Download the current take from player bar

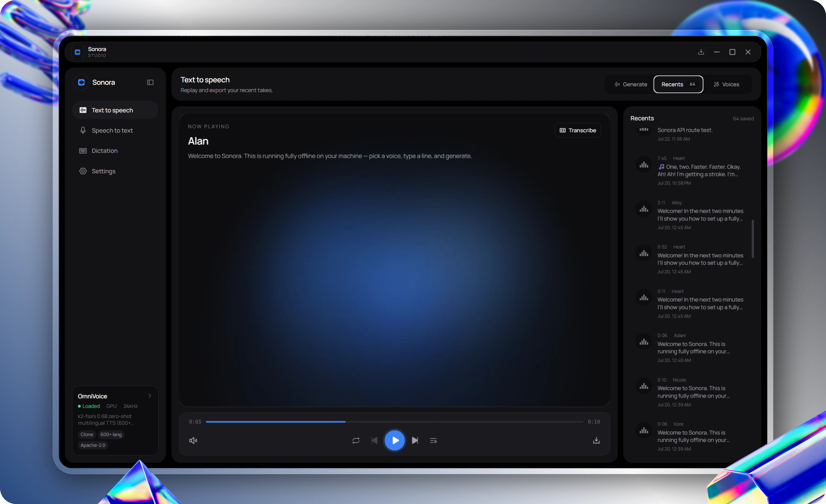pyautogui.click(x=596, y=441)
